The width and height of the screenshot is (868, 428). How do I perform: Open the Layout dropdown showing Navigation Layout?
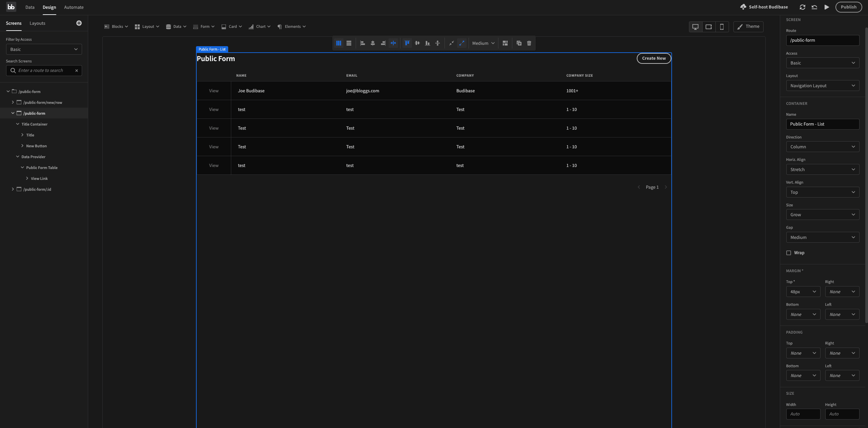pyautogui.click(x=823, y=86)
